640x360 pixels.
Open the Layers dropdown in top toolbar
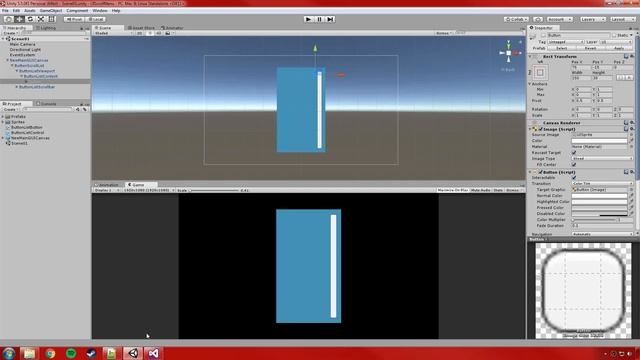(x=593, y=19)
